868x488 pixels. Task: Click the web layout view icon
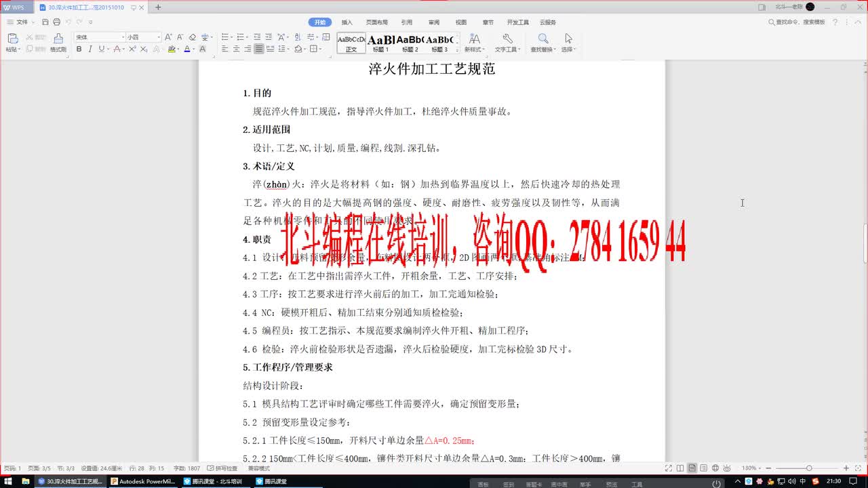click(715, 468)
